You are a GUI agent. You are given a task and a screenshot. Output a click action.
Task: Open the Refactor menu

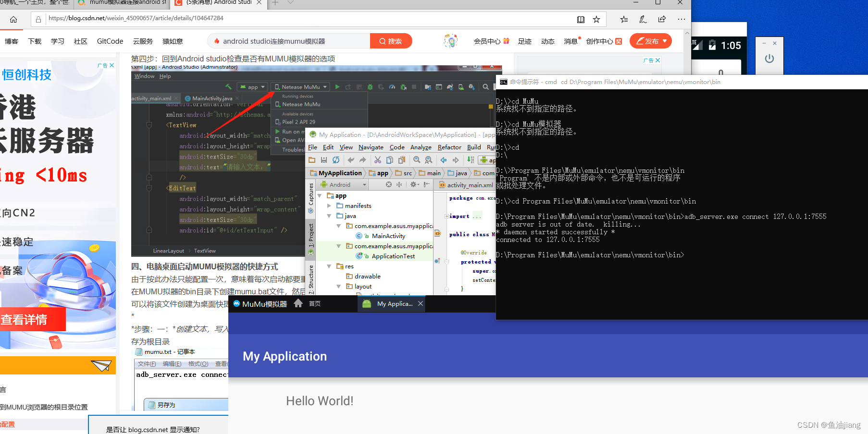point(449,147)
